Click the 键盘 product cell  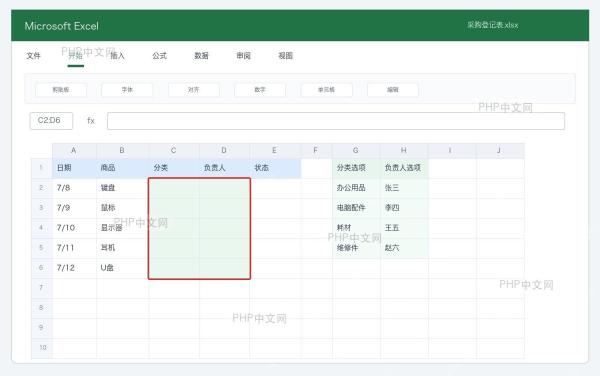(122, 188)
